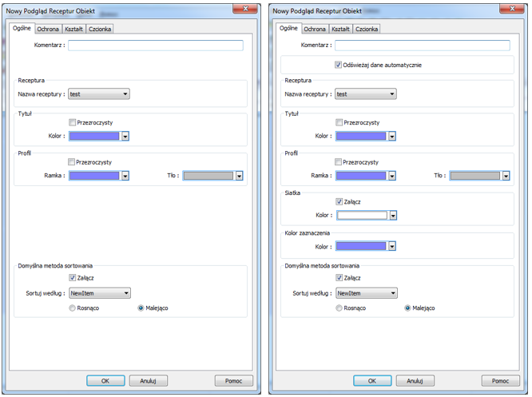Expand Siatka Kolor dropdown arrow
532x397 pixels.
click(393, 216)
